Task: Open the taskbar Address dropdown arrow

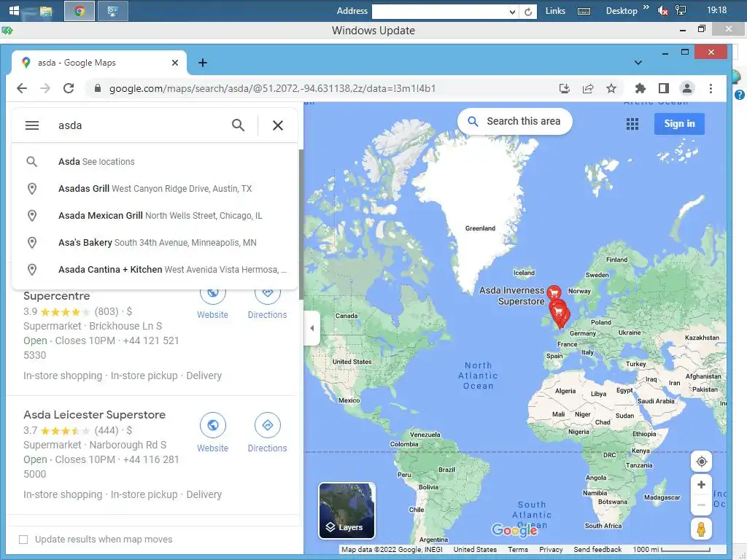Action: 512,12
